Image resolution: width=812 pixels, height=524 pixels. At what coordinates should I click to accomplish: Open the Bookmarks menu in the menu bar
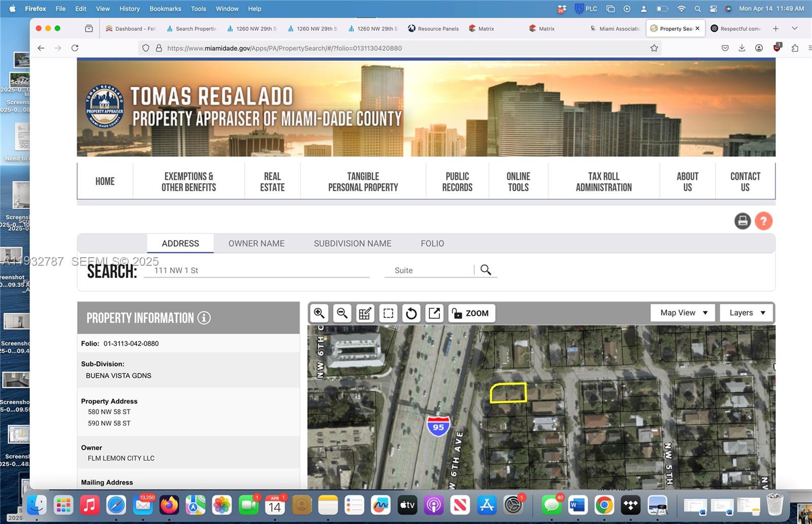(x=165, y=9)
